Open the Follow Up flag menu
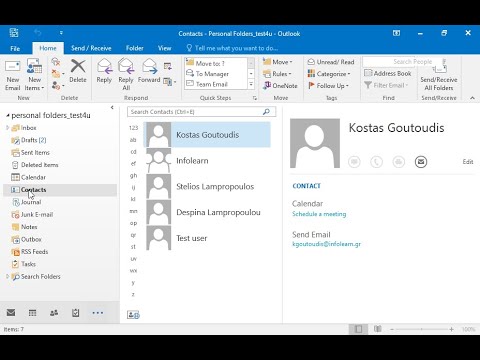The image size is (480, 360). coord(328,86)
